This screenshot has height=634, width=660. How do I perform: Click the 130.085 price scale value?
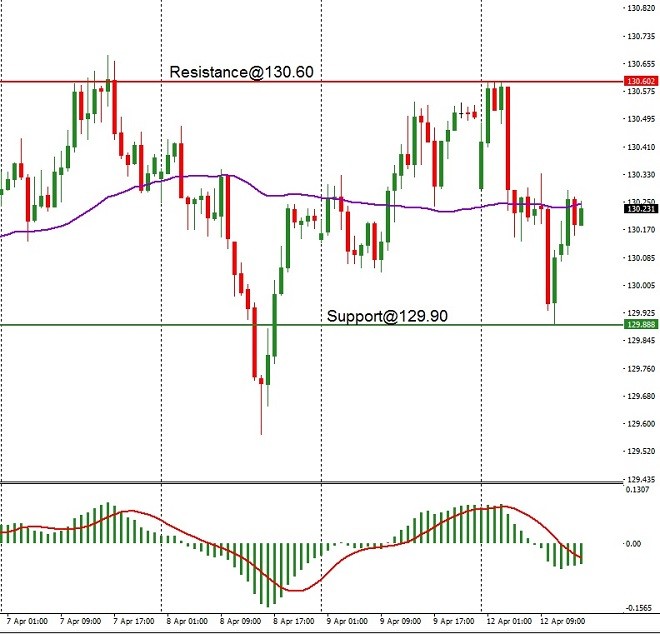tap(641, 258)
